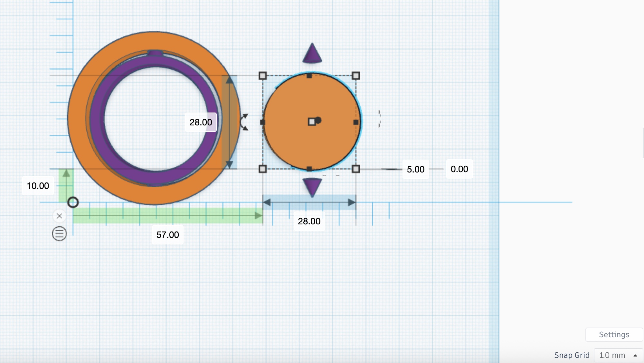Click the 5.00 height dimension field
The width and height of the screenshot is (644, 363).
(415, 169)
